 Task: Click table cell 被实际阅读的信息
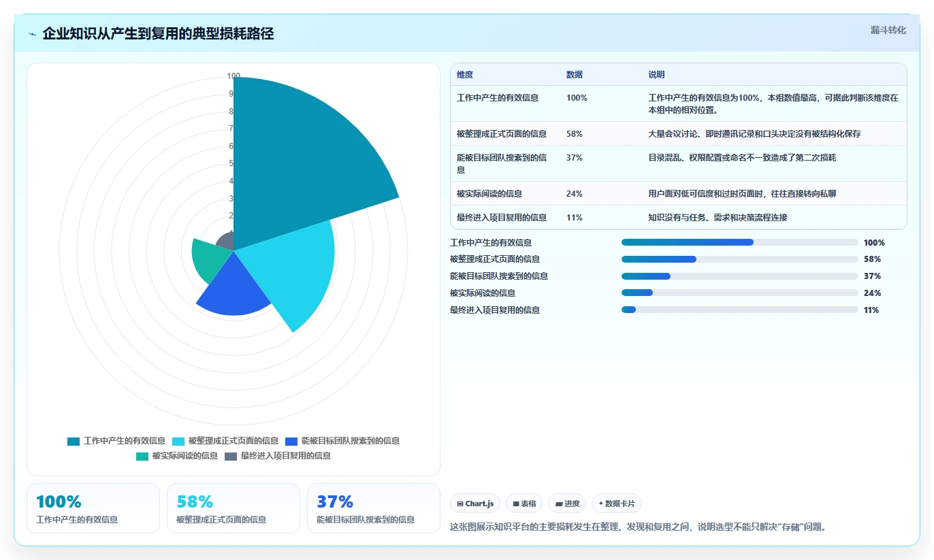489,194
